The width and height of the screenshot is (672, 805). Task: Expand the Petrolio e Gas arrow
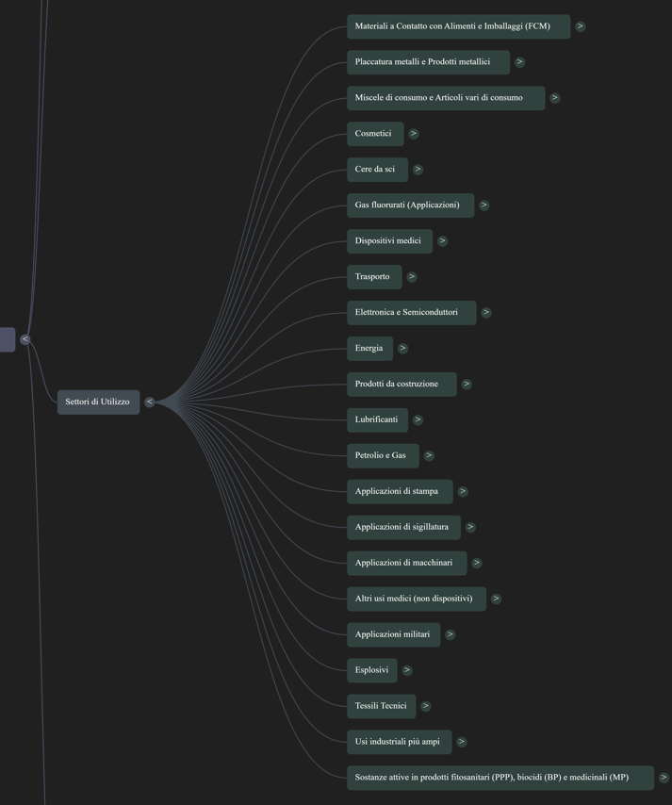click(x=429, y=455)
